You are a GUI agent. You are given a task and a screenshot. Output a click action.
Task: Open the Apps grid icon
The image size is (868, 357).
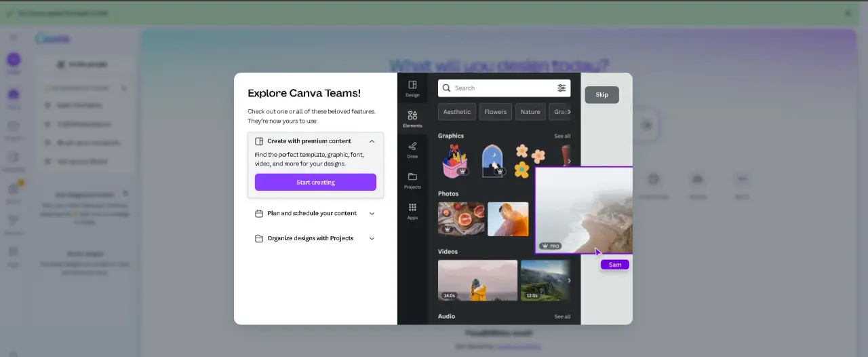tap(412, 207)
